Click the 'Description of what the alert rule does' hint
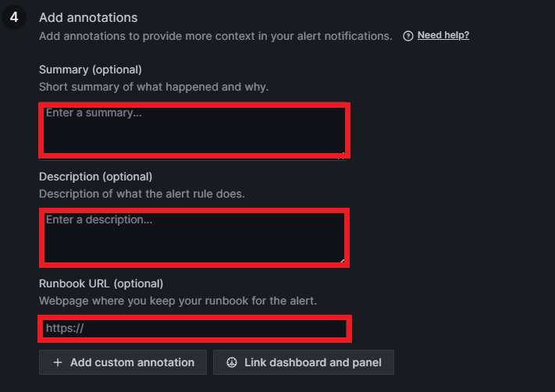This screenshot has width=555, height=392. 142,194
